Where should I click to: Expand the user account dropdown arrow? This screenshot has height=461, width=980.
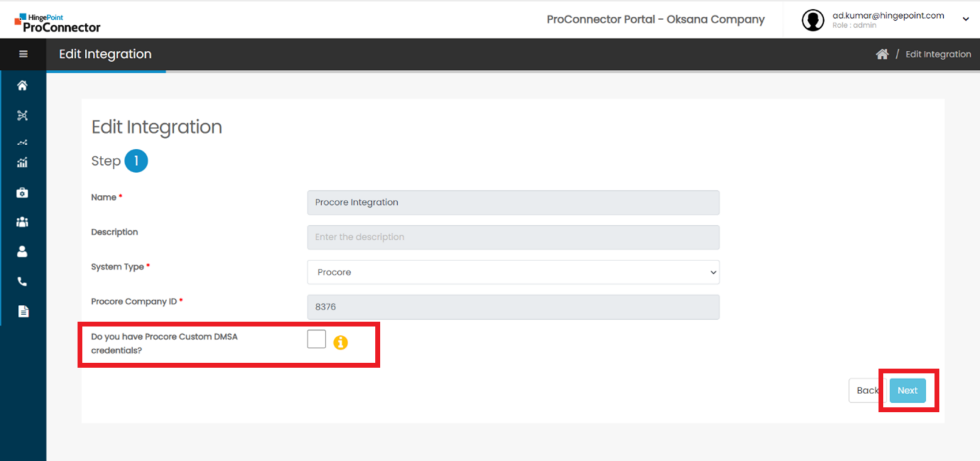click(966, 19)
